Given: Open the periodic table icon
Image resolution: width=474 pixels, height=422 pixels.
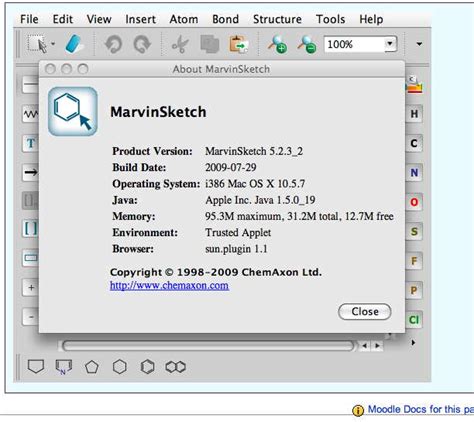Looking at the screenshot, I should [x=414, y=85].
